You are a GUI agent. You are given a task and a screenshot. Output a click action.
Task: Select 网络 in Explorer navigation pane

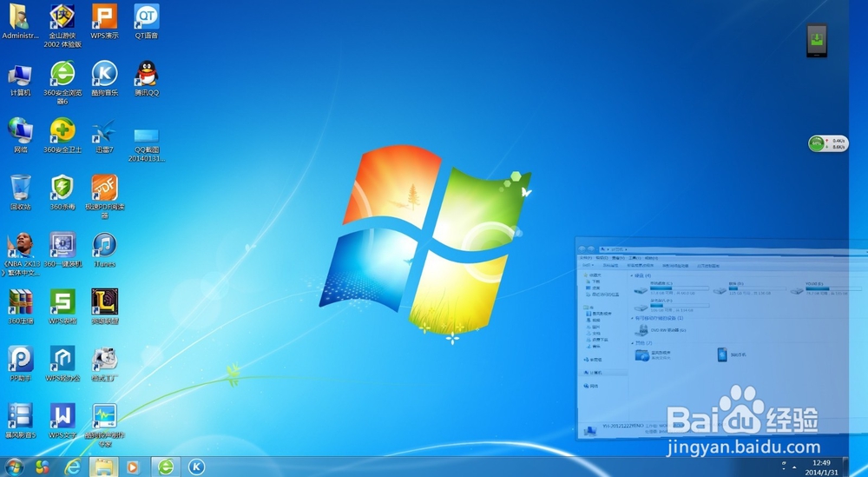coord(590,386)
